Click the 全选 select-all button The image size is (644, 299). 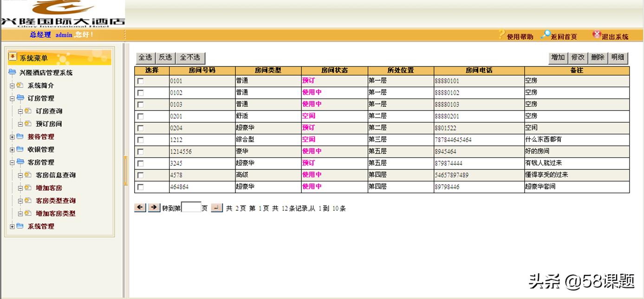(x=145, y=58)
